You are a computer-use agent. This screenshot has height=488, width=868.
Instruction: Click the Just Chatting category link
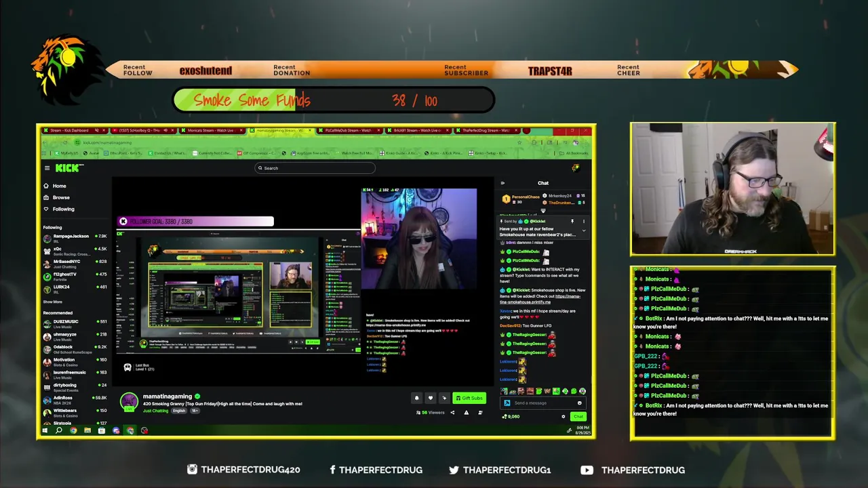pos(155,411)
